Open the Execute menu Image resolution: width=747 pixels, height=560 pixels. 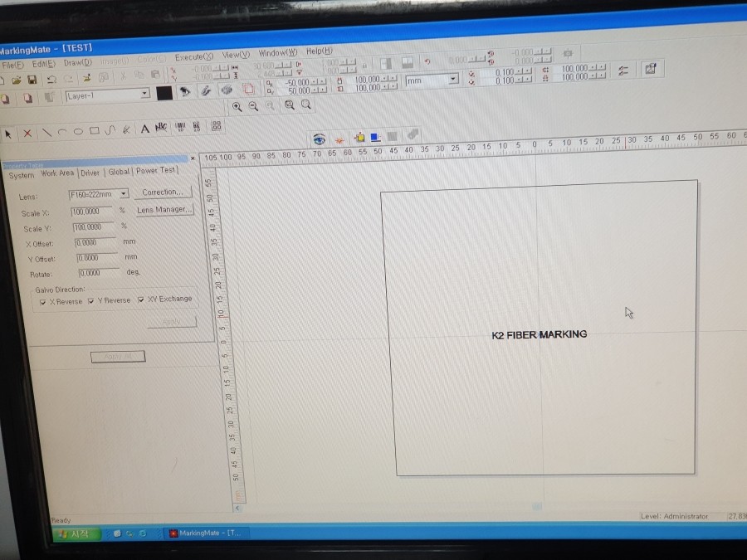(x=193, y=56)
